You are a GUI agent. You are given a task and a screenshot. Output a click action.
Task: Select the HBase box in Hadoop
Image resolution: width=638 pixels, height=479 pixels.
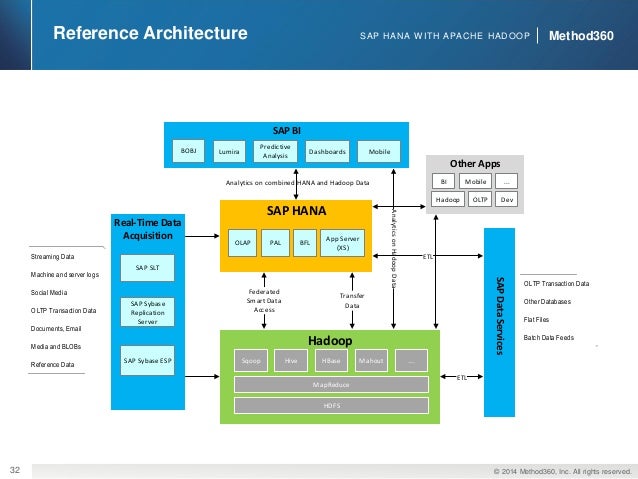(331, 361)
